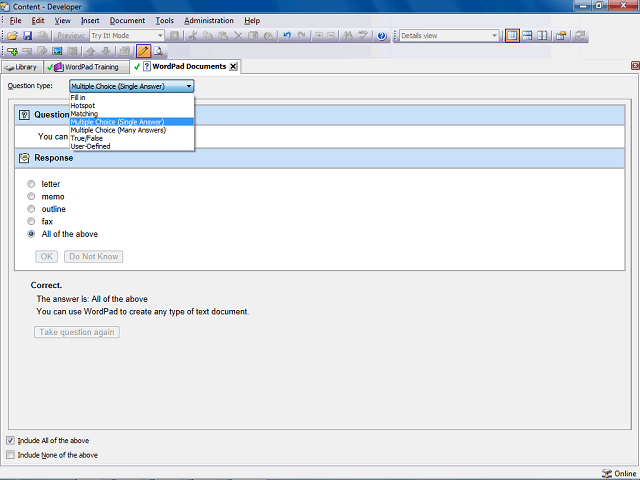Click the Undo arrow icon
The height and width of the screenshot is (480, 640).
(287, 36)
